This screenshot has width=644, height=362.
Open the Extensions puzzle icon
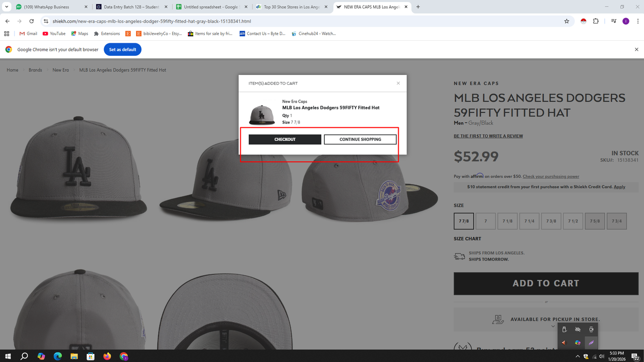point(596,21)
